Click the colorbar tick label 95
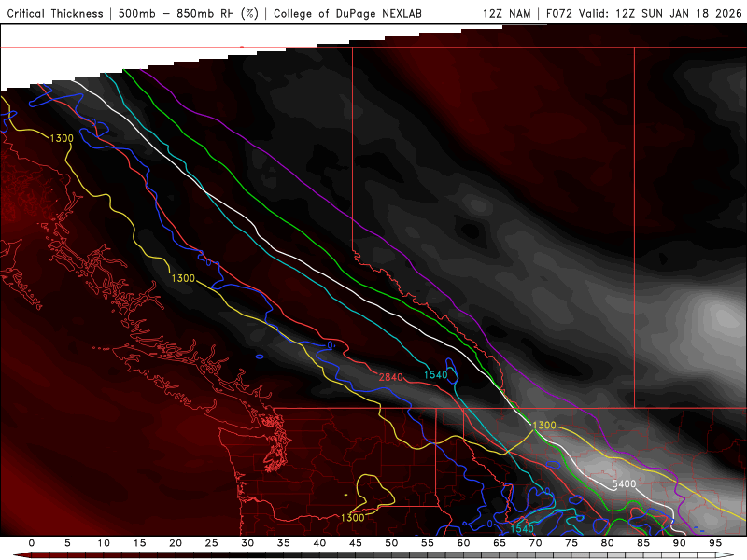 coord(715,543)
